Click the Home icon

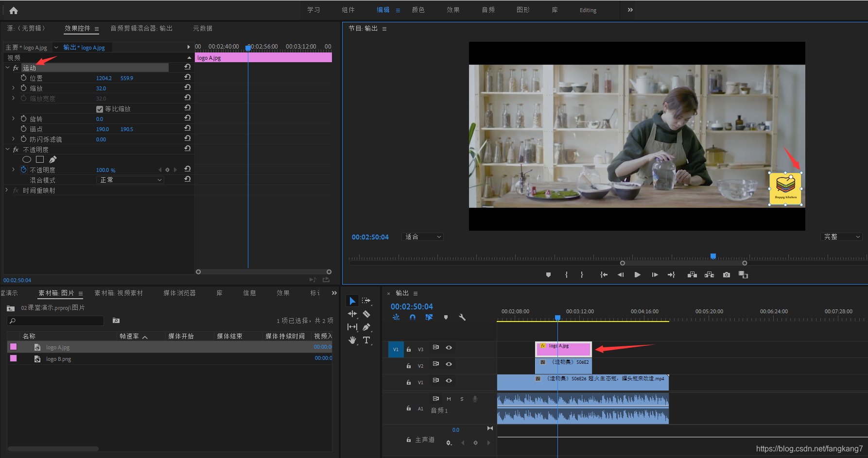(14, 10)
